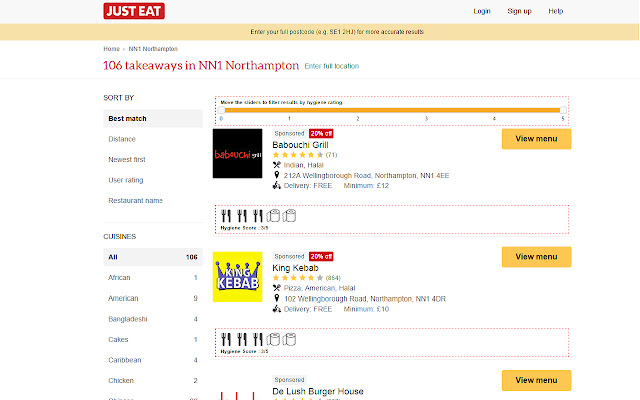
Task: Click the 20% off badge on Babouchi Grill
Action: click(x=321, y=133)
